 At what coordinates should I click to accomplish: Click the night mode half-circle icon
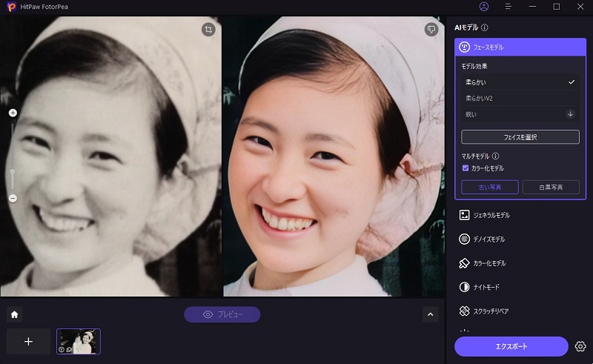tap(464, 287)
